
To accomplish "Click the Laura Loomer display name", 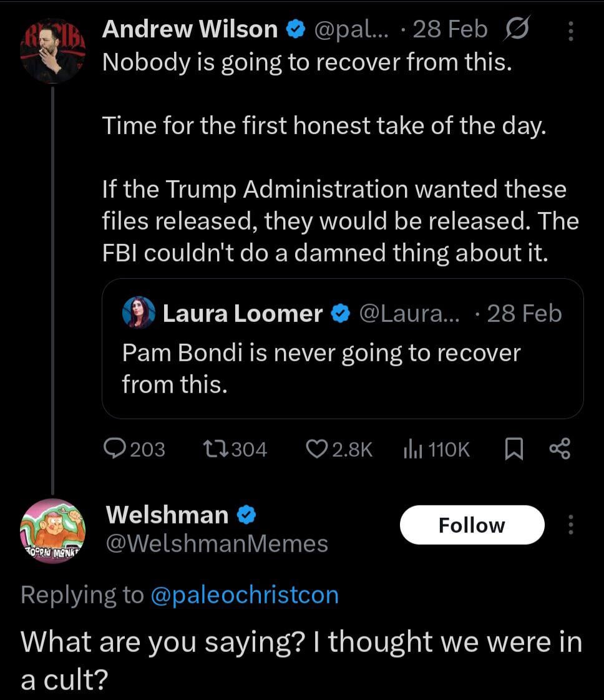I will (x=242, y=313).
